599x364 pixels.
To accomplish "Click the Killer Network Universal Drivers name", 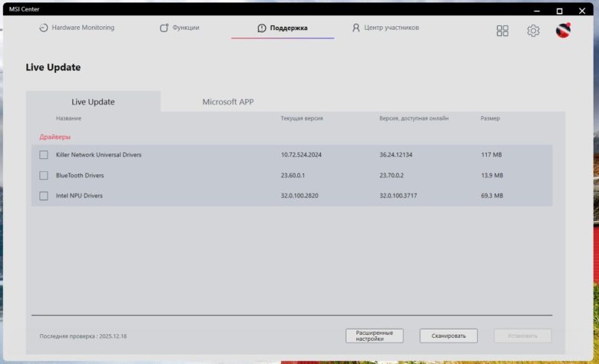I will (x=98, y=154).
